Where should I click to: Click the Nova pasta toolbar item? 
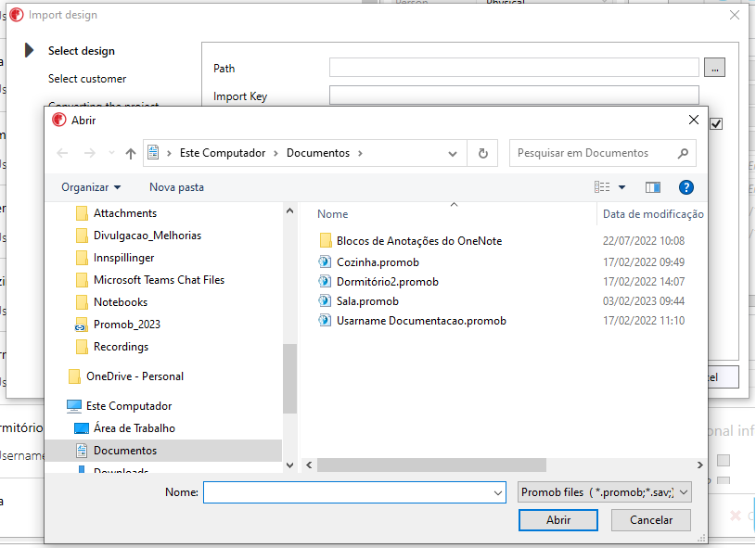[176, 187]
